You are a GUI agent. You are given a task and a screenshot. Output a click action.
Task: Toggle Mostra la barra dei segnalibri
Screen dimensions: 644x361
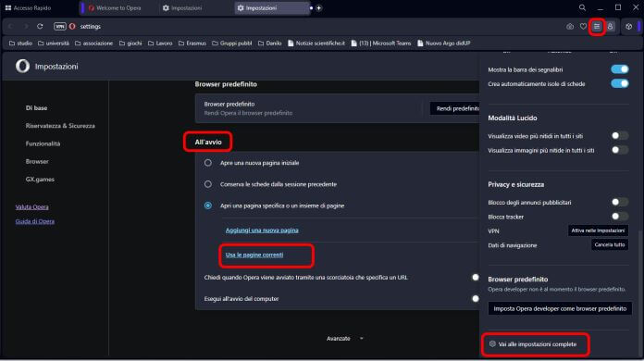click(619, 69)
